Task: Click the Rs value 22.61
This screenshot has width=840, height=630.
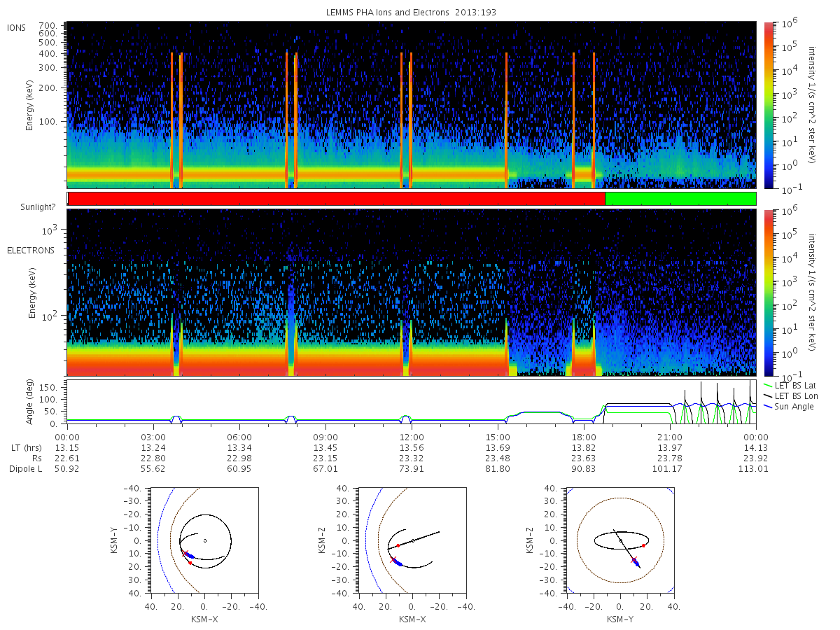Action: coord(67,458)
